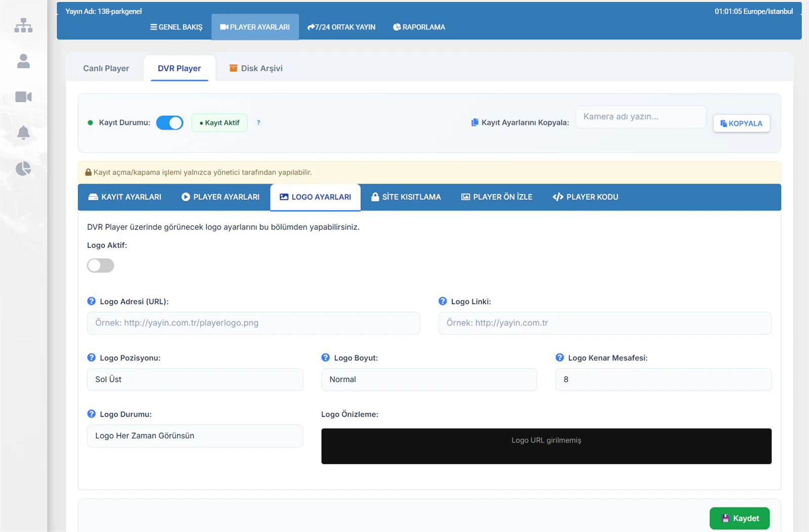Open the Logo Boyut dropdown

[429, 379]
